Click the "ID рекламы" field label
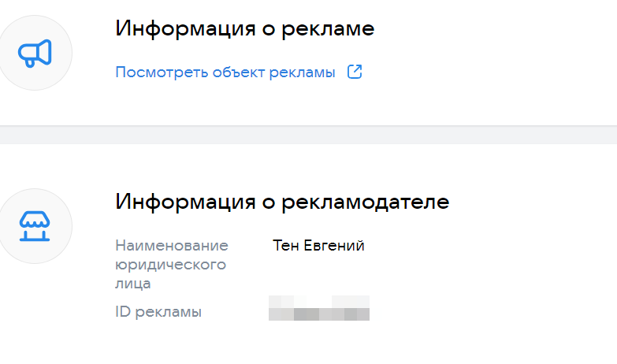This screenshot has height=364, width=617. point(158,312)
